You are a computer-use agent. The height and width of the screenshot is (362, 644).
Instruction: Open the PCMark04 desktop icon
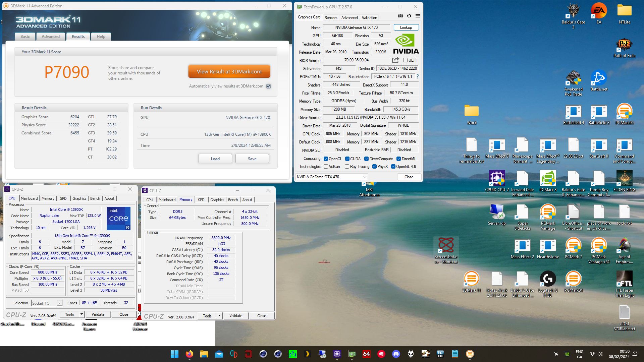tap(573, 282)
